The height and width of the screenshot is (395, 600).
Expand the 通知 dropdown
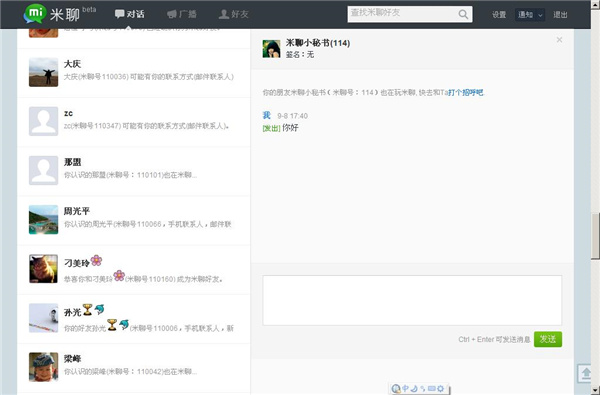pyautogui.click(x=530, y=15)
